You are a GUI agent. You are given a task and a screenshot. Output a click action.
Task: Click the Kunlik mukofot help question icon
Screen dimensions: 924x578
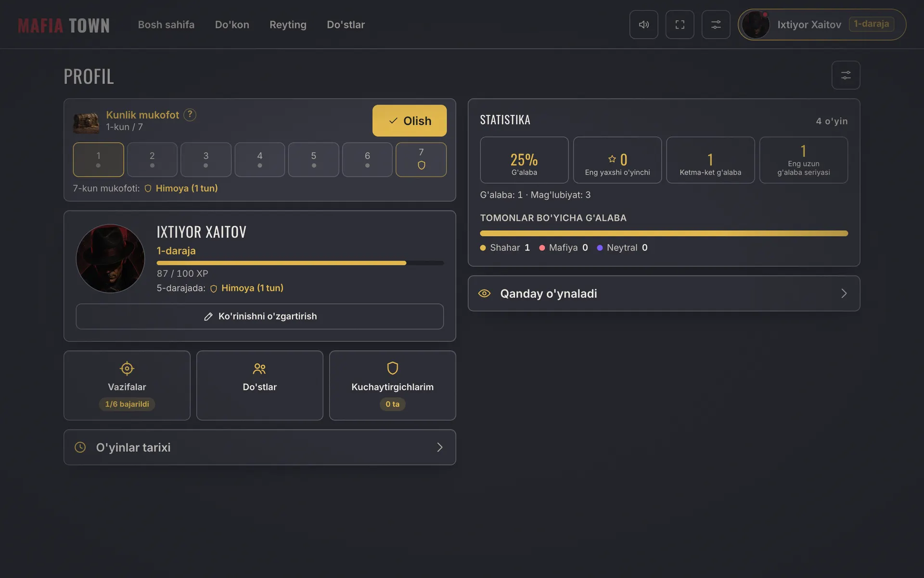click(x=190, y=115)
